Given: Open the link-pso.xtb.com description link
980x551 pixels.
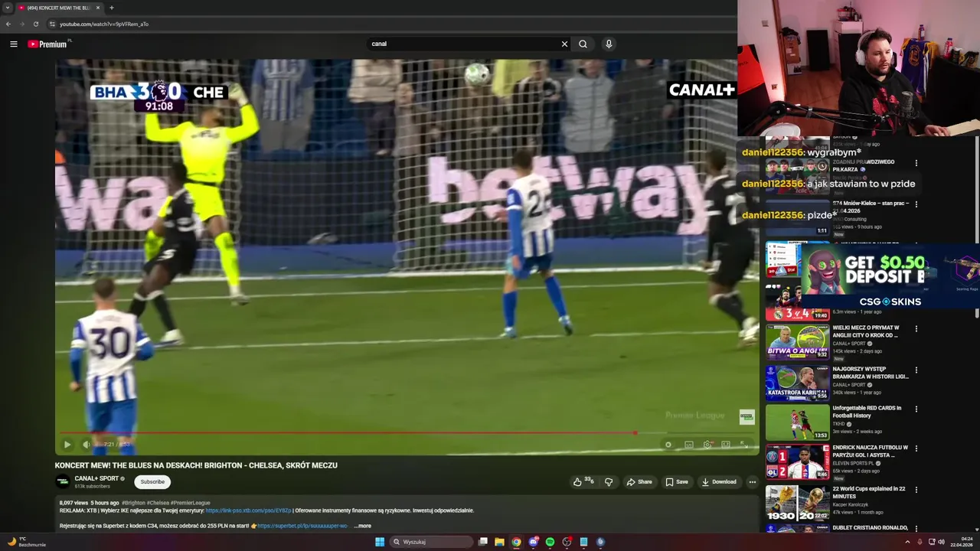Looking at the screenshot, I should pyautogui.click(x=249, y=510).
